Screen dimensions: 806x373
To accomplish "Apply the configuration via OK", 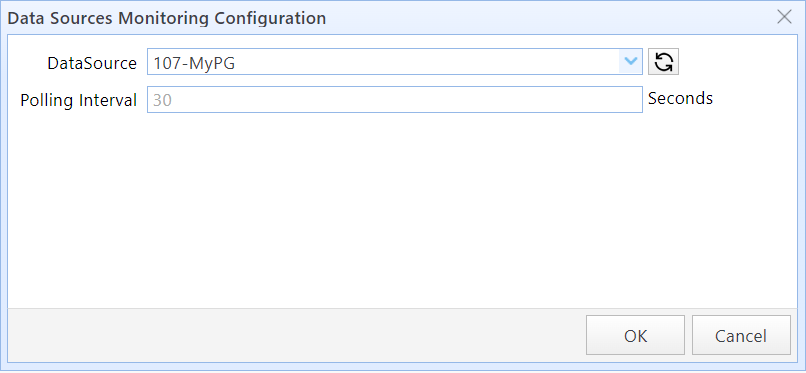I will tap(635, 335).
